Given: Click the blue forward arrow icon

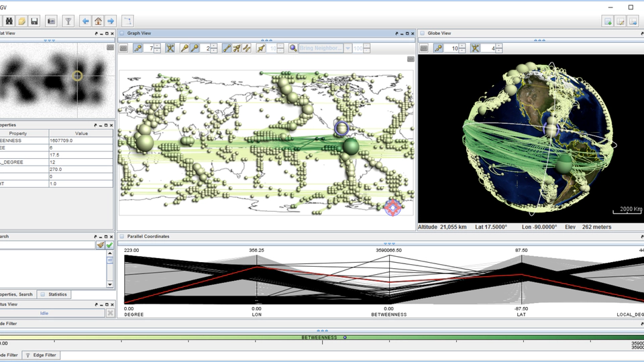Looking at the screenshot, I should pos(111,21).
